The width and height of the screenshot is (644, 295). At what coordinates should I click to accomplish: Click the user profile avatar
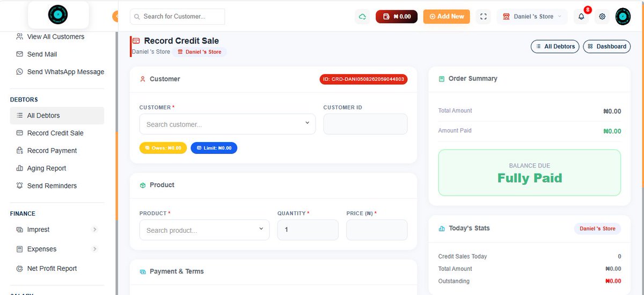(623, 17)
